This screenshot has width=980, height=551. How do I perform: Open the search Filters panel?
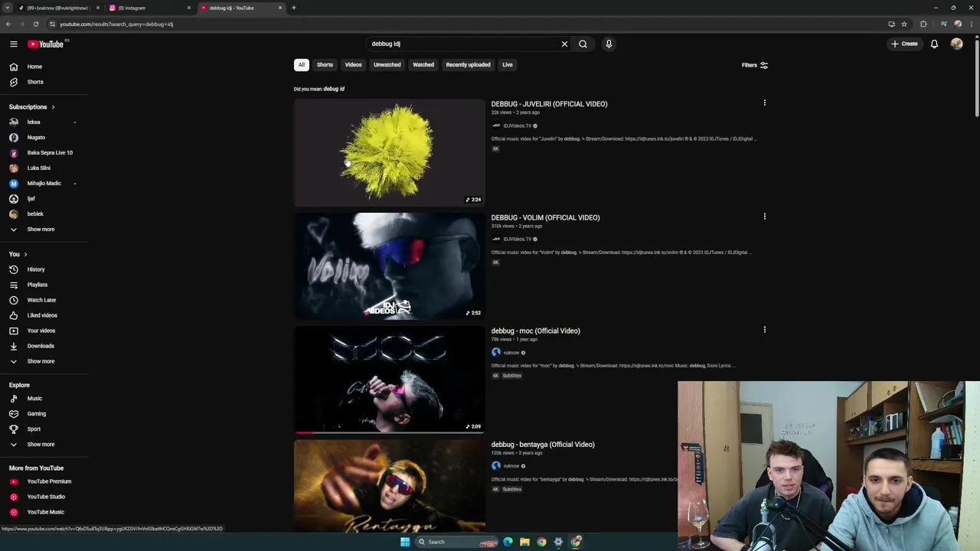tap(754, 65)
